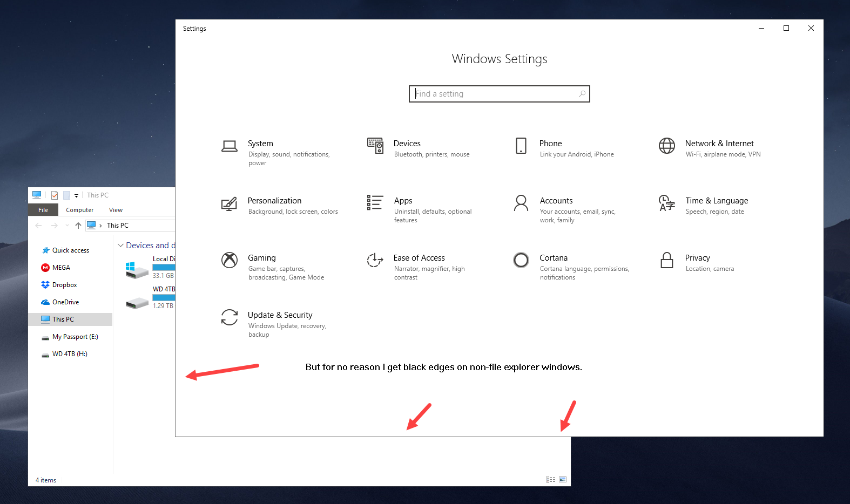Select Dropbox in the navigation pane

(x=59, y=285)
